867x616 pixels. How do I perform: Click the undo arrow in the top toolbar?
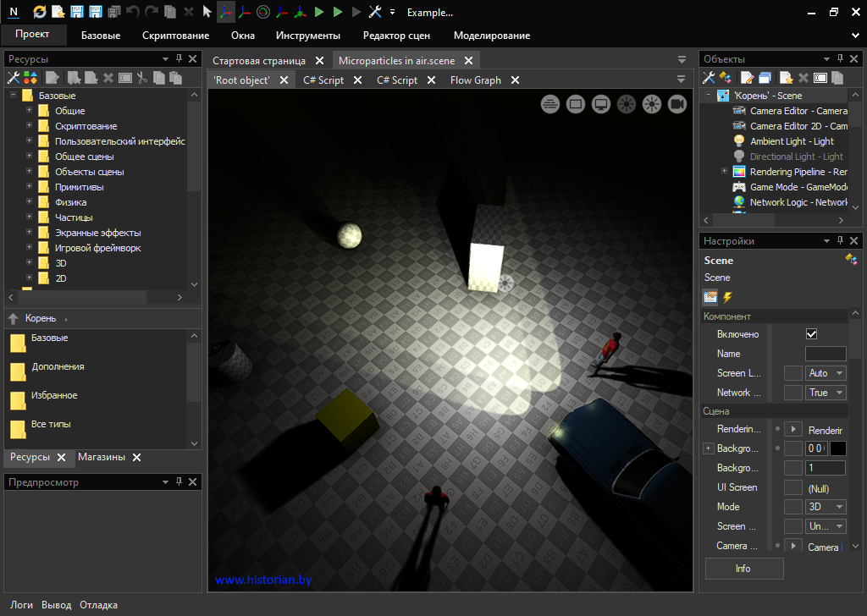click(x=133, y=12)
